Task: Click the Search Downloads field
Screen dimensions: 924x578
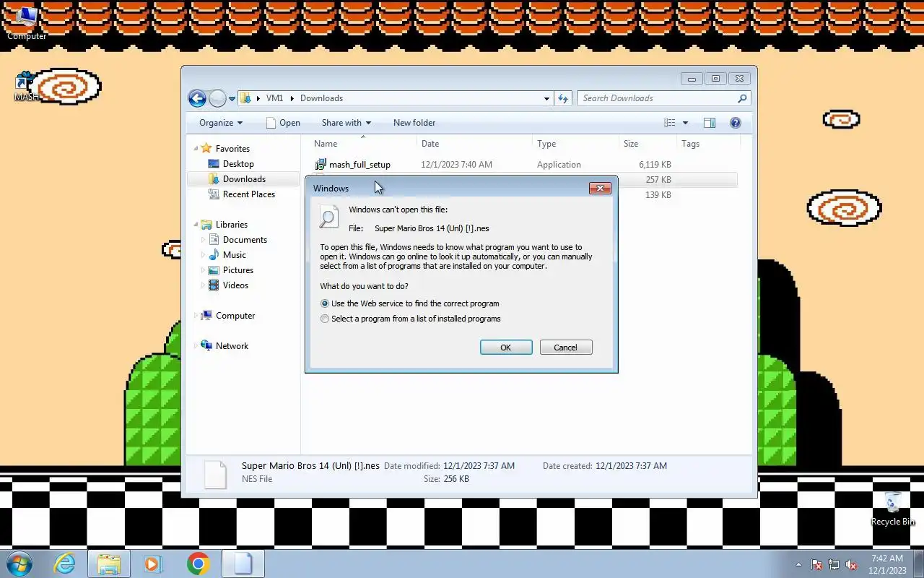Action: [x=663, y=98]
